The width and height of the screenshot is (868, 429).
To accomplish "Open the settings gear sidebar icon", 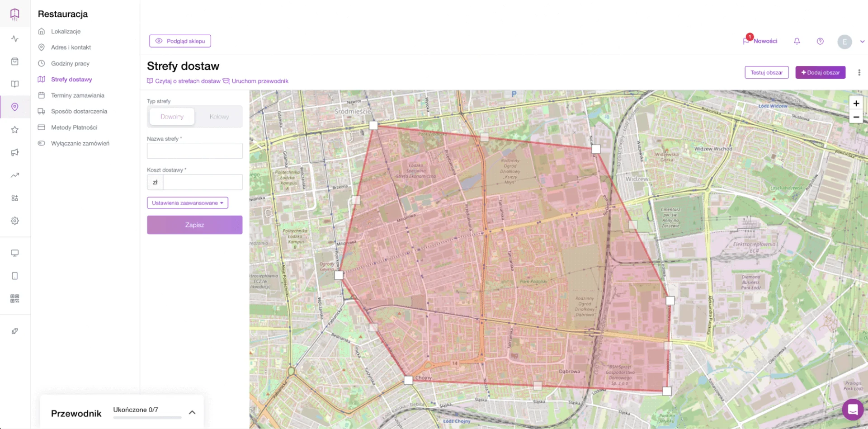I will [x=15, y=221].
